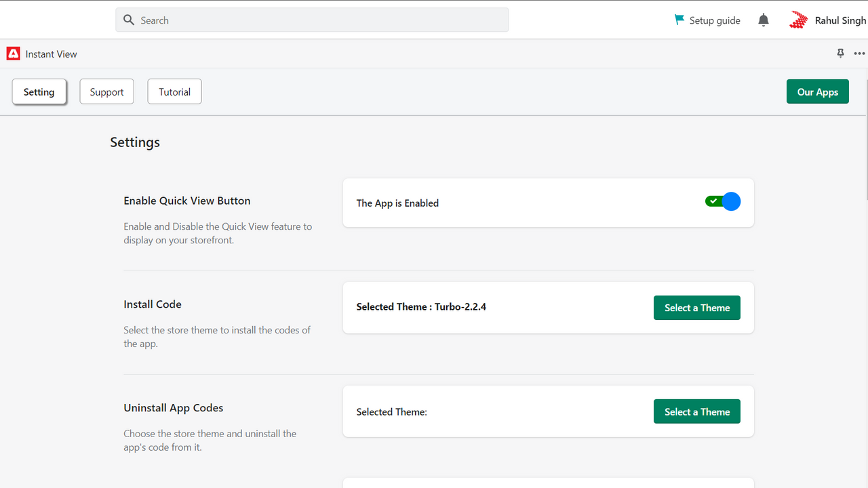Select the Setting tab

(x=39, y=91)
